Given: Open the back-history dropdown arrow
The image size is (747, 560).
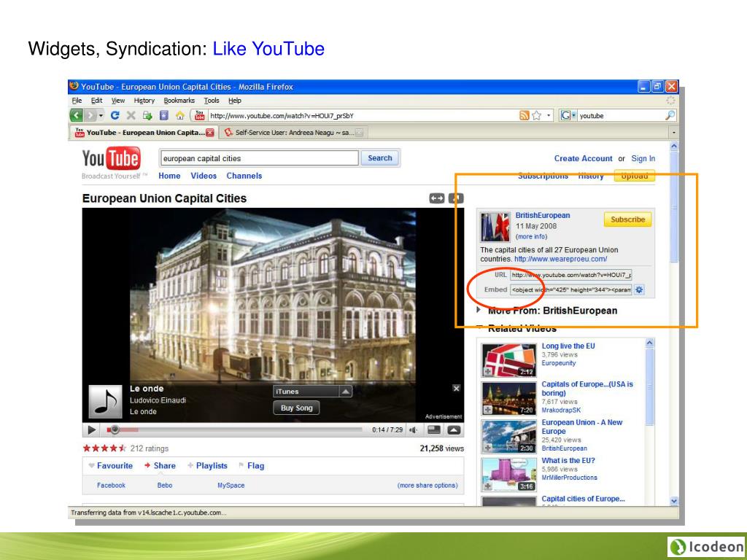Looking at the screenshot, I should point(101,116).
